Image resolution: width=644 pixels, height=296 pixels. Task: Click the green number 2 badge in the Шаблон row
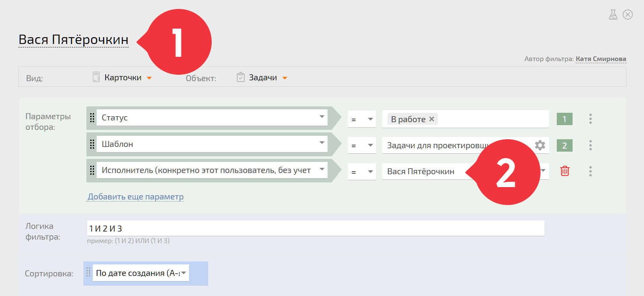(x=564, y=146)
